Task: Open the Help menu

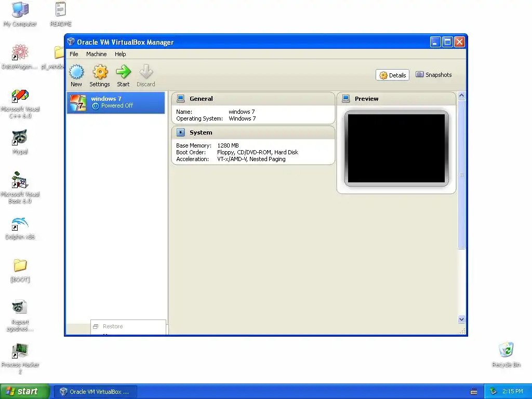Action: (x=120, y=54)
